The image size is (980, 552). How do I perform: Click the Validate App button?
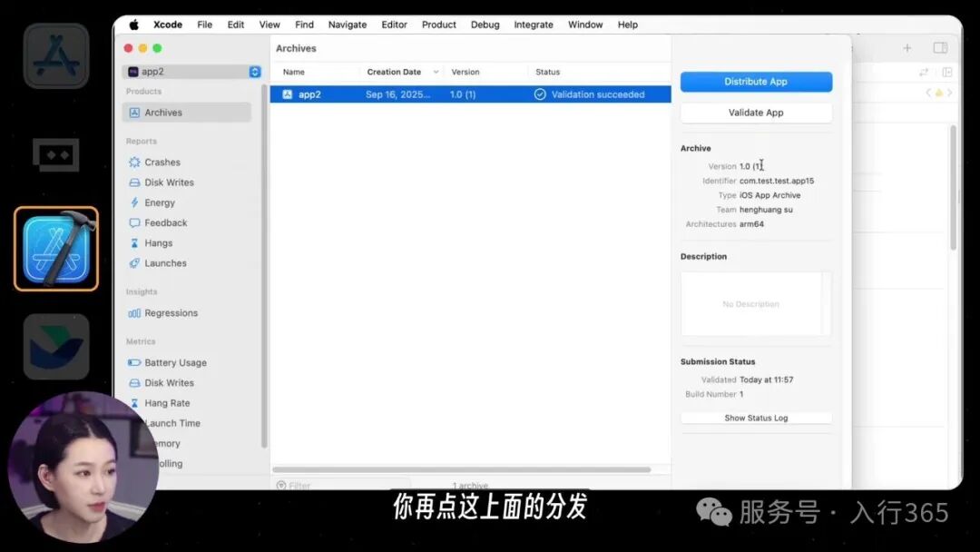[756, 112]
